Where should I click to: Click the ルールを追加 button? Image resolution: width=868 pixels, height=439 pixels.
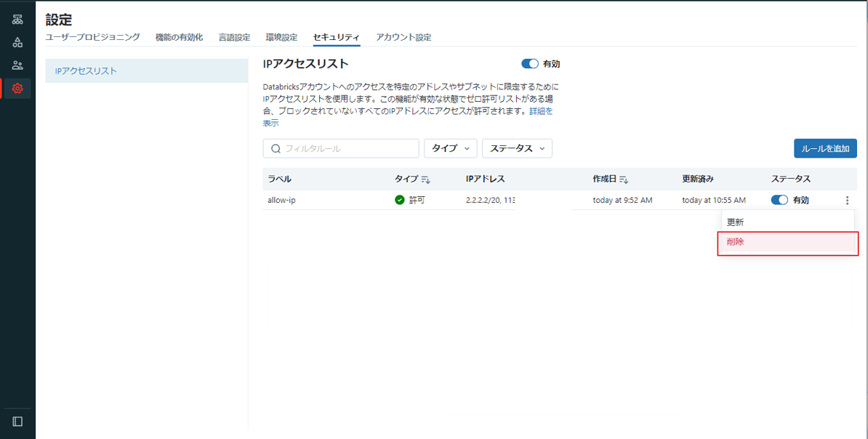point(825,148)
